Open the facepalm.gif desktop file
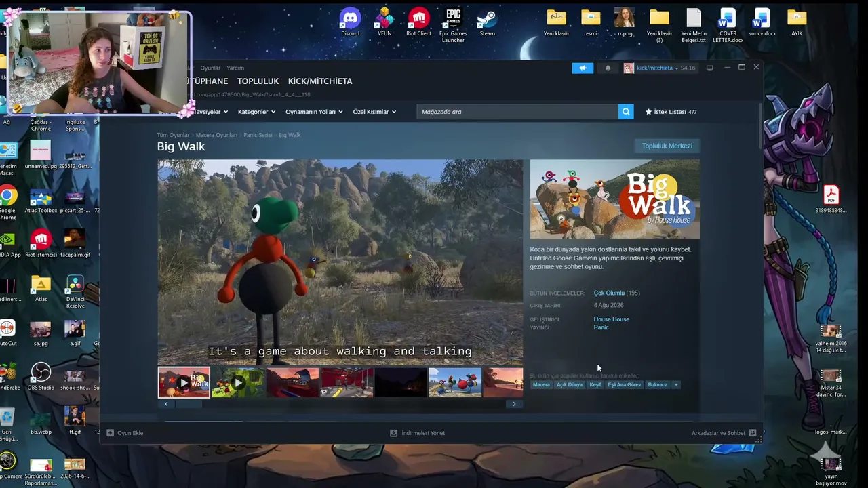Screen dimensions: 868x488 tap(75, 244)
